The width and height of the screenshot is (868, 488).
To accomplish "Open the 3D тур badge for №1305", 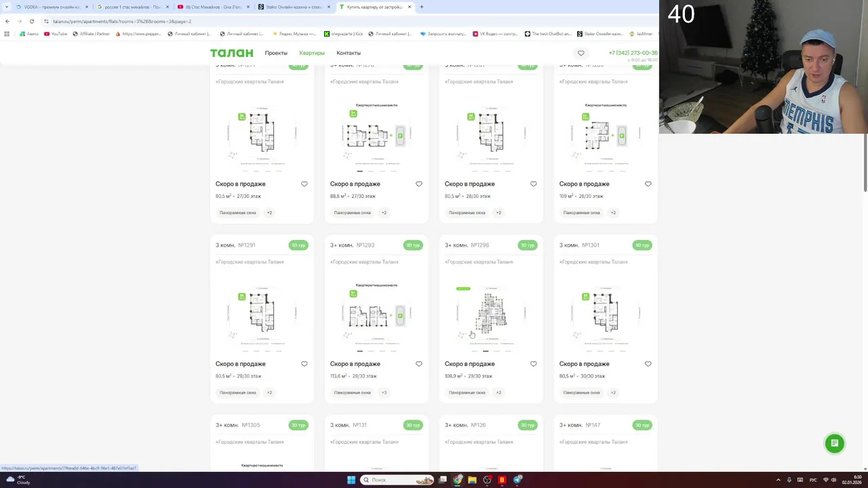I will (298, 425).
